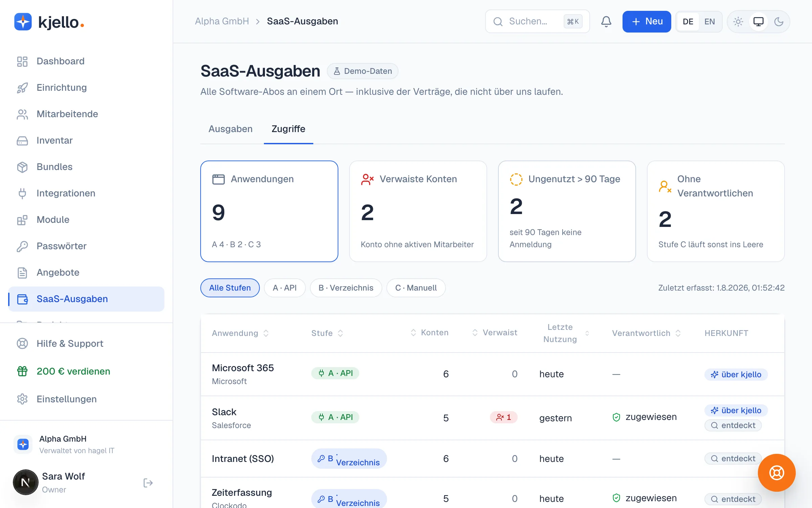This screenshot has width=812, height=508.
Task: Sort table by Stufe column
Action: (x=327, y=333)
